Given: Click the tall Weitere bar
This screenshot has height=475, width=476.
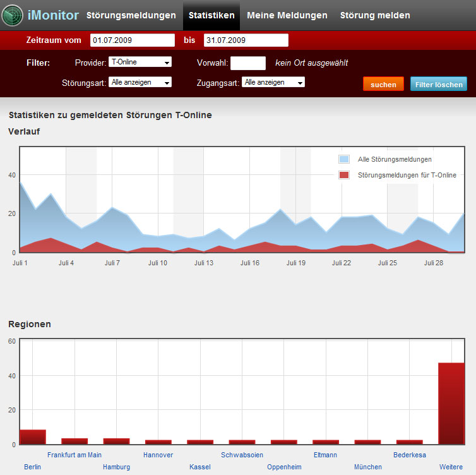Looking at the screenshot, I should [x=451, y=403].
